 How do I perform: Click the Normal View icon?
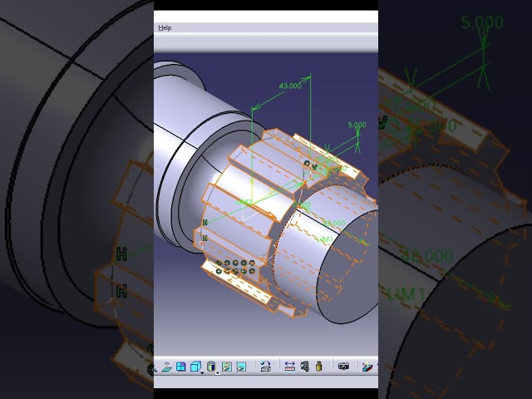point(166,367)
